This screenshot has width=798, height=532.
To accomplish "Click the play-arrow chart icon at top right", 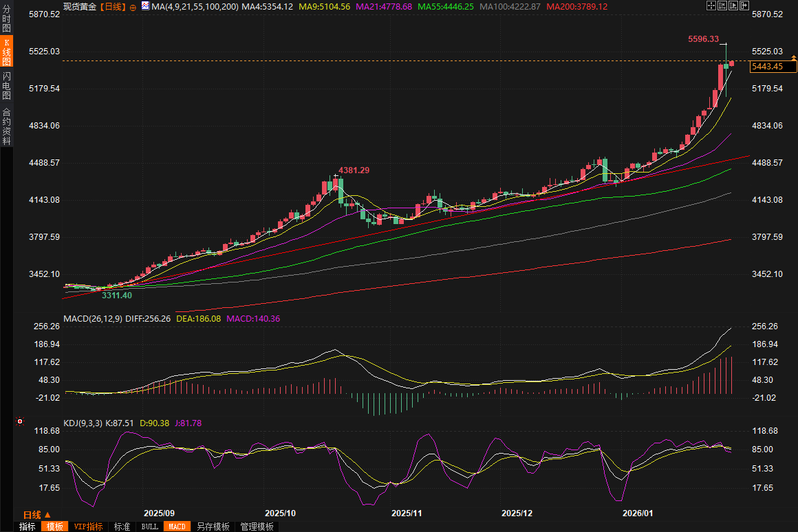I will pos(733,5).
